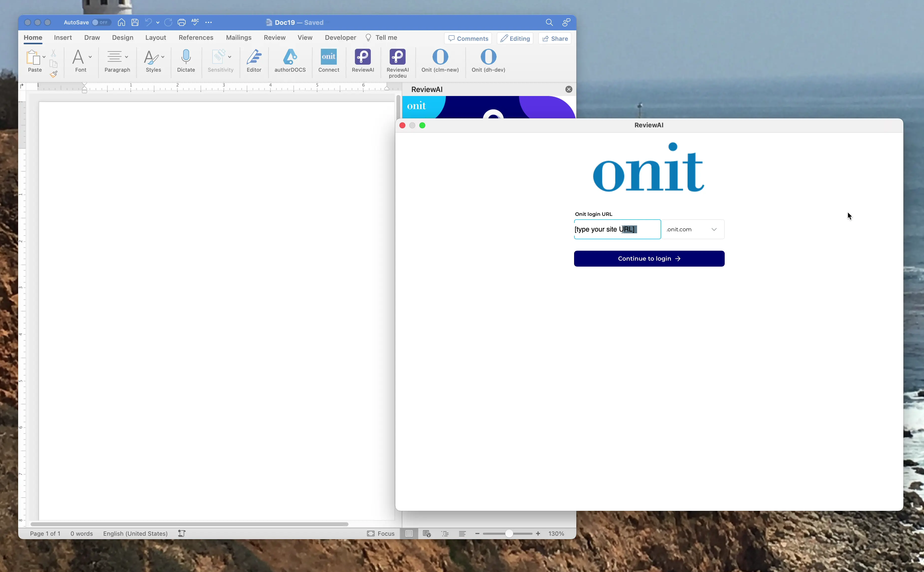The width and height of the screenshot is (924, 572).
Task: Open the Editor tool
Action: point(254,60)
